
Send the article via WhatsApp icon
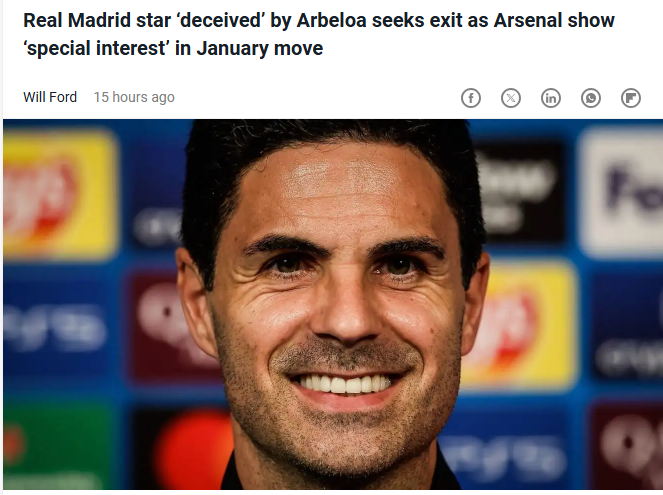click(591, 97)
